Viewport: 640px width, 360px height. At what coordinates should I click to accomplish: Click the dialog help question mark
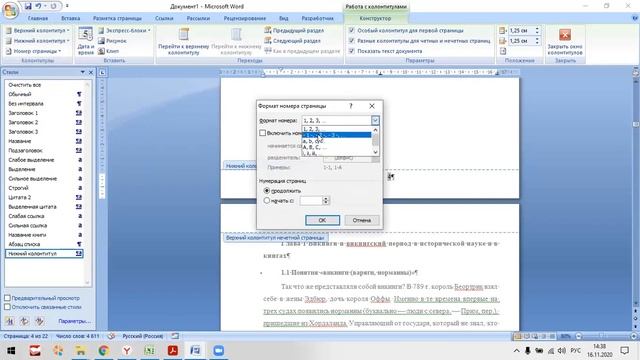point(351,106)
